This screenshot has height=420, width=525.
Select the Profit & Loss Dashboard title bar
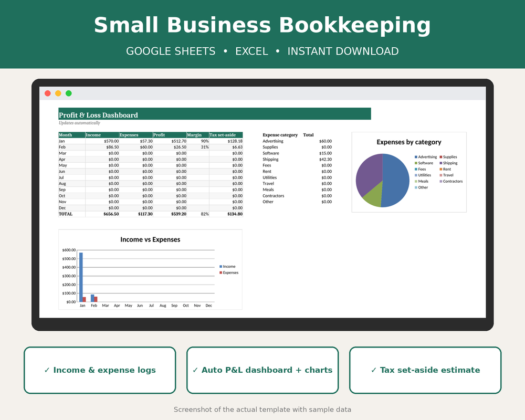click(x=215, y=114)
